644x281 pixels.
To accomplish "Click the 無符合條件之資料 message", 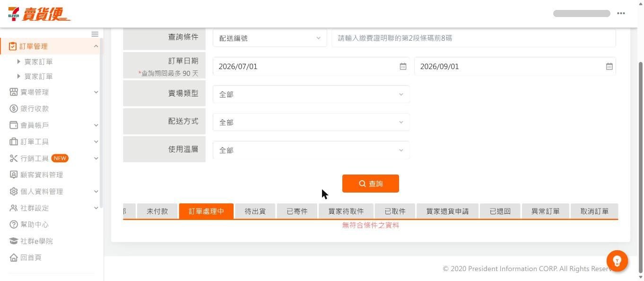I will tap(371, 225).
